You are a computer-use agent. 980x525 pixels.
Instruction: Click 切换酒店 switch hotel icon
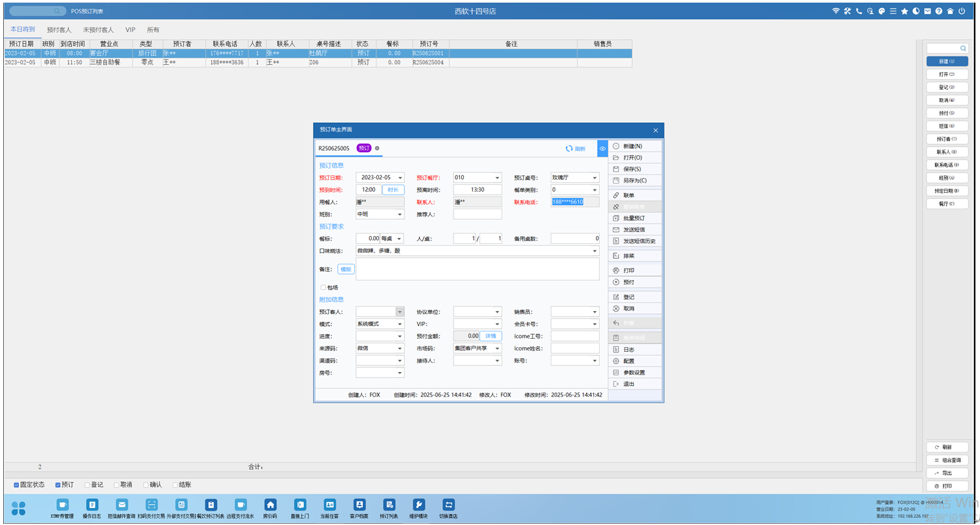448,505
